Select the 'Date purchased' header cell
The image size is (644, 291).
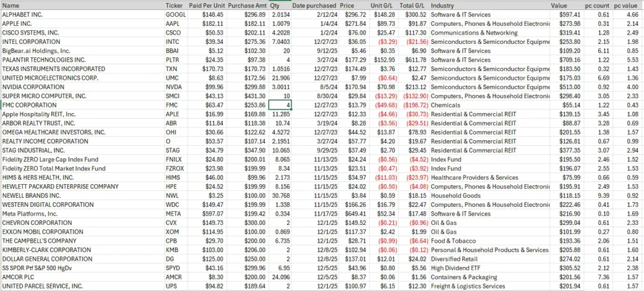tap(314, 4)
